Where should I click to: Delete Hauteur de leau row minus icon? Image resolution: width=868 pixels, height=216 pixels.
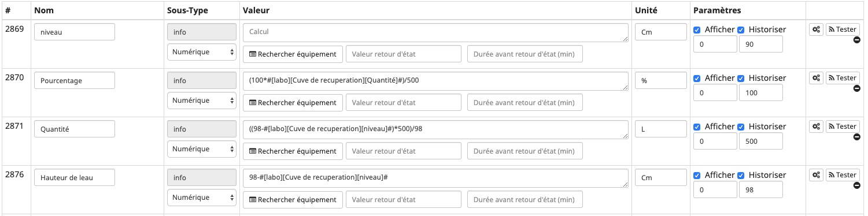857,185
